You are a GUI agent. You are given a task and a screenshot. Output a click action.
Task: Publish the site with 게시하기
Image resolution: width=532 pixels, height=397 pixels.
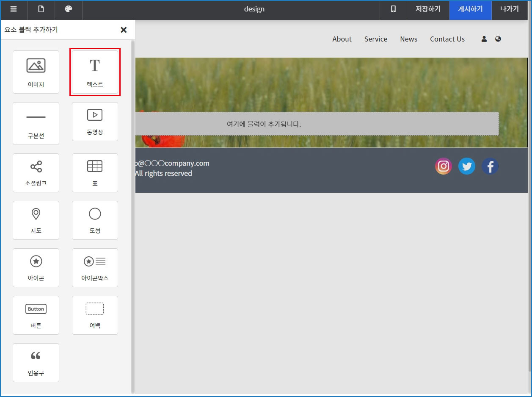pyautogui.click(x=470, y=9)
